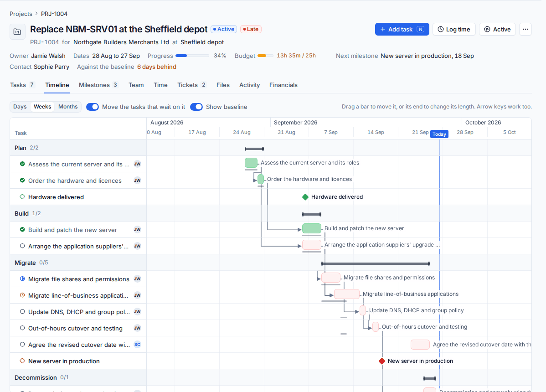Toggle the Show baseline switch
The image size is (546, 392).
196,107
